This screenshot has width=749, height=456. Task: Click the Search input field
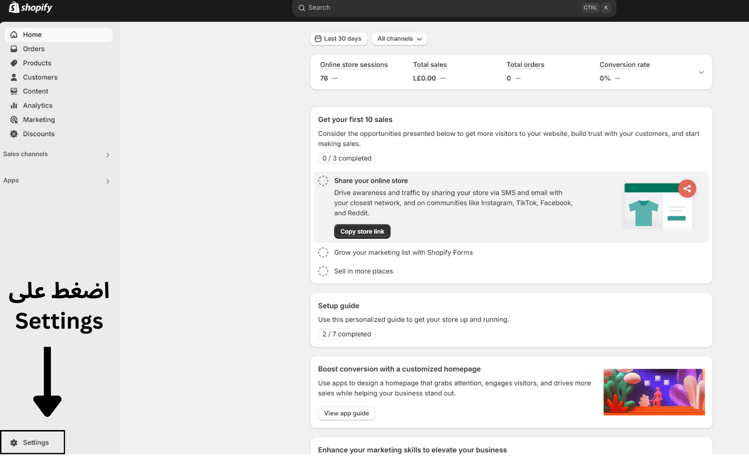[x=454, y=8]
